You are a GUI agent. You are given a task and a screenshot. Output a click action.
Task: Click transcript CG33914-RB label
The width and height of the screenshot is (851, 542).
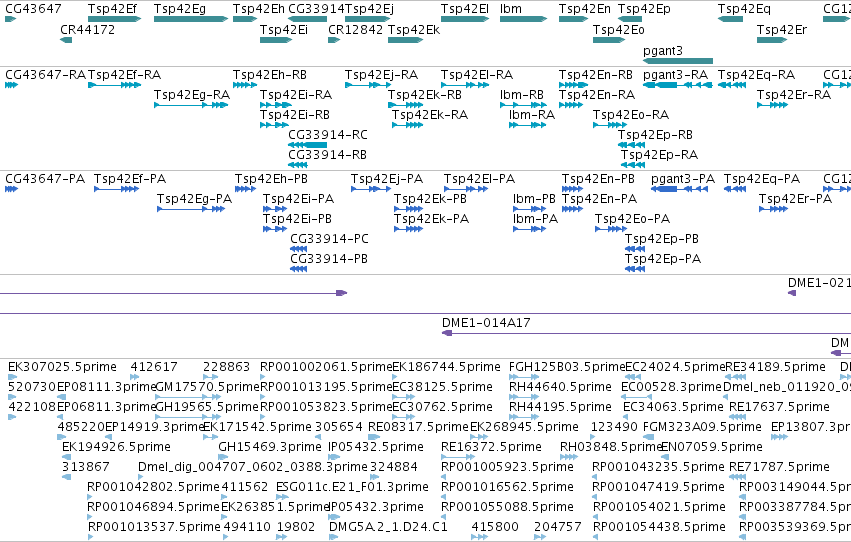(x=327, y=155)
